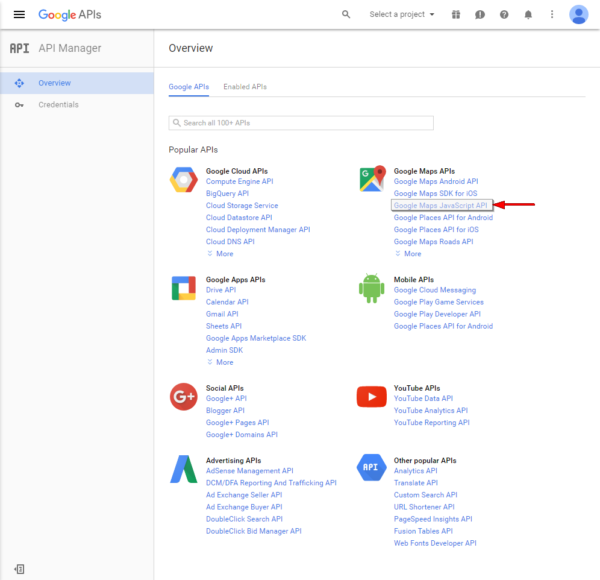Open Google Maps SDK for iOS link
The width and height of the screenshot is (600, 580).
pos(435,194)
